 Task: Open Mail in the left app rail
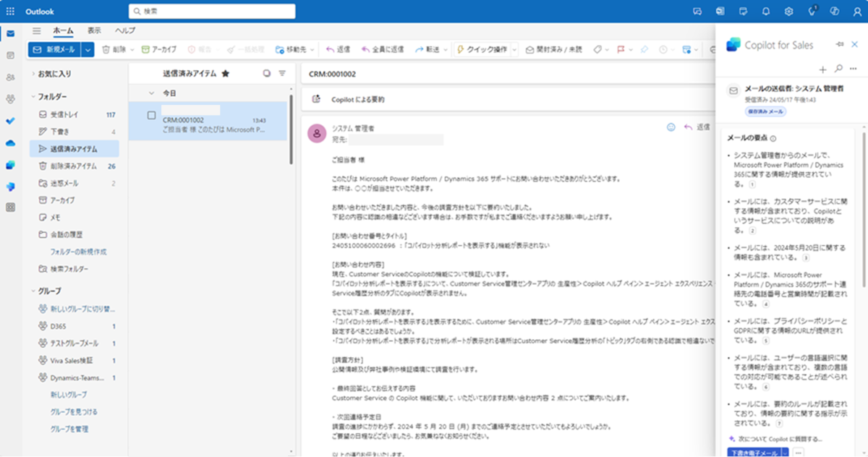10,34
